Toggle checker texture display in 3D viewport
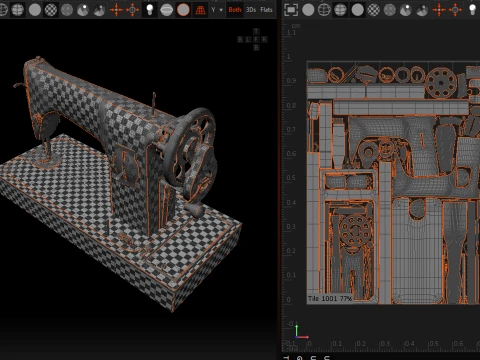This screenshot has height=360, width=480. pos(51,10)
